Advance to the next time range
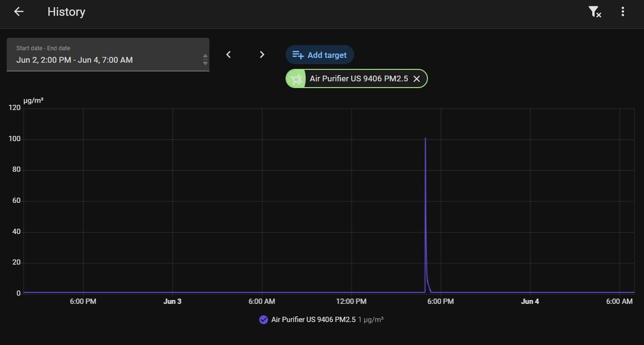 click(x=262, y=55)
